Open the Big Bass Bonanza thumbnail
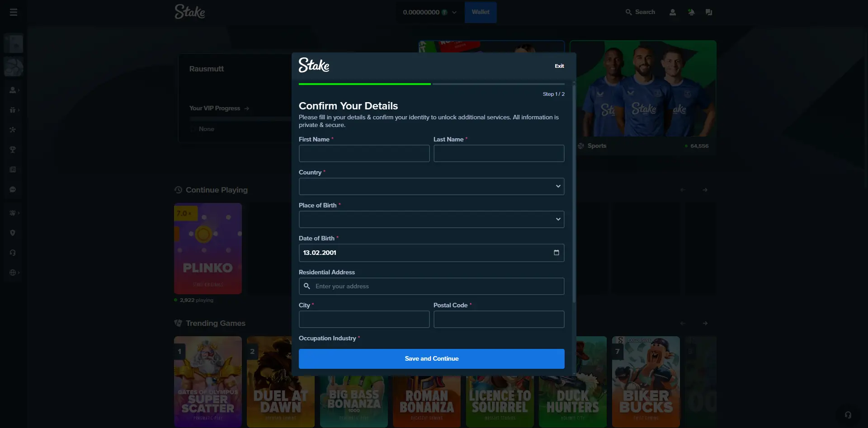The image size is (868, 428). (354, 401)
